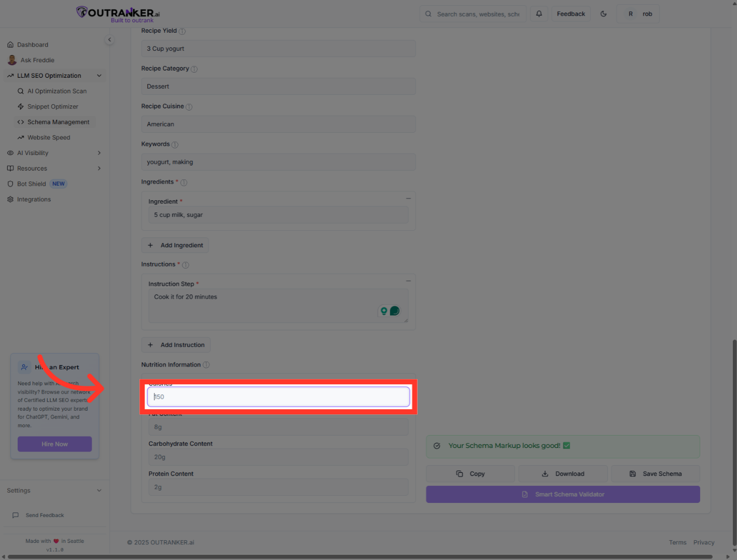Open the Nutrition Information info icon
737x560 pixels.
pos(206,365)
